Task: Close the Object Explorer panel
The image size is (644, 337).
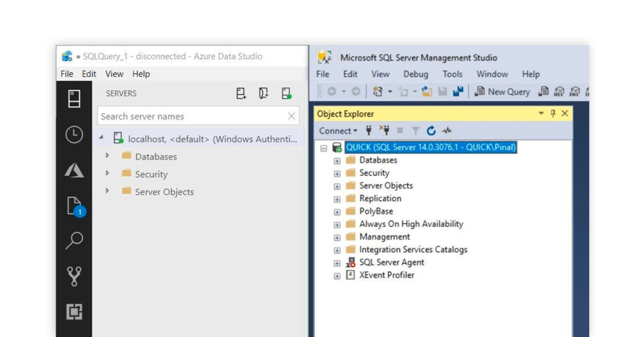Action: (565, 113)
